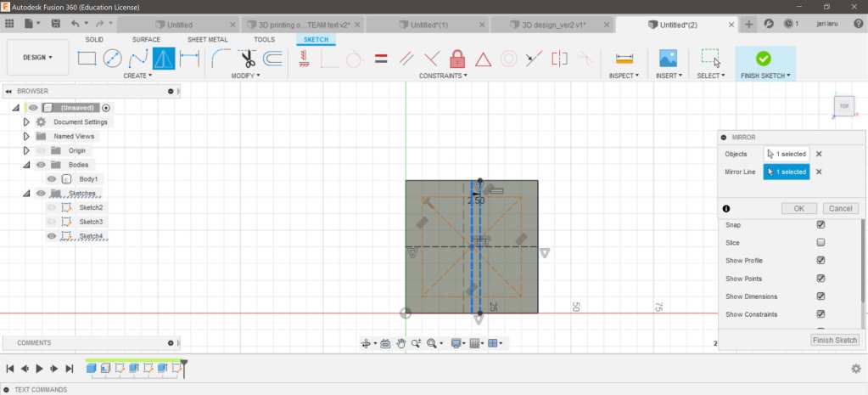Image resolution: width=868 pixels, height=395 pixels.
Task: Switch to the SURFACE tab
Action: pyautogui.click(x=146, y=40)
